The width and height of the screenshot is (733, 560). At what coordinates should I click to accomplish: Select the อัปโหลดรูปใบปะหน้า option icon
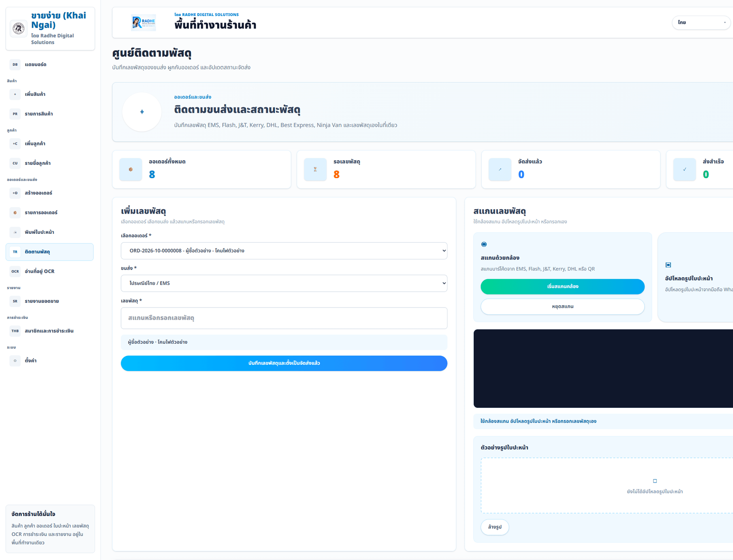point(668,265)
